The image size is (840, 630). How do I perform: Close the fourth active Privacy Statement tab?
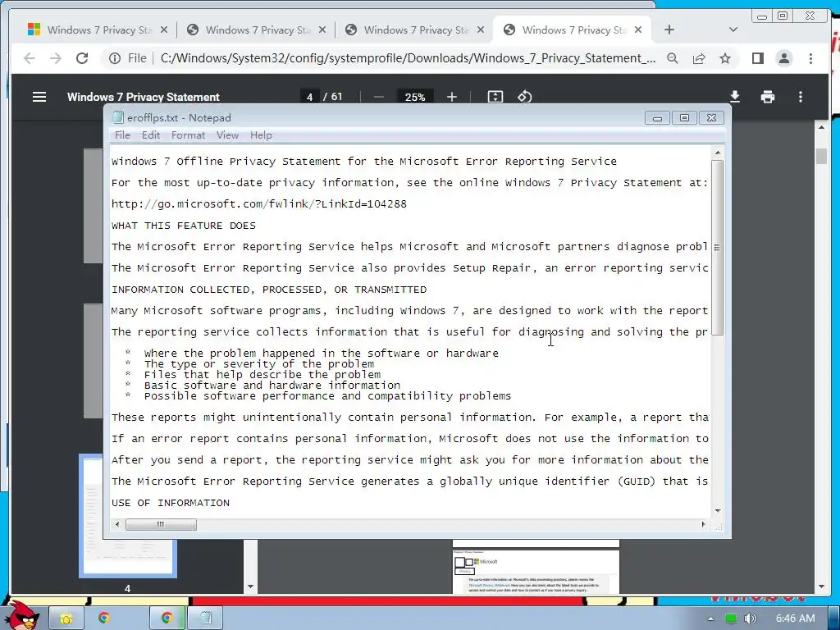[x=638, y=30]
